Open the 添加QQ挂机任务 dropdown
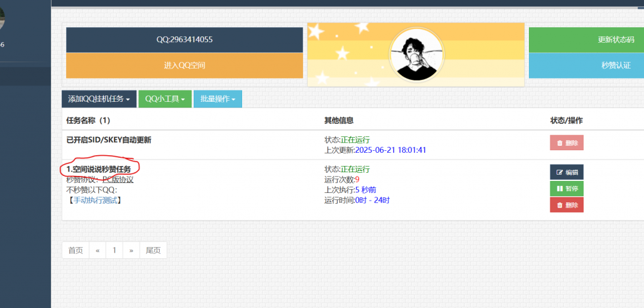This screenshot has width=644, height=308. pyautogui.click(x=99, y=99)
